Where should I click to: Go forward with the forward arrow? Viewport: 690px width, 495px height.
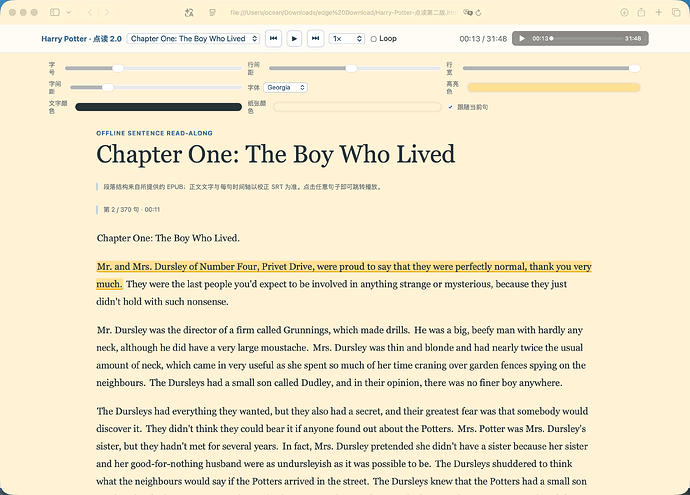click(x=106, y=12)
